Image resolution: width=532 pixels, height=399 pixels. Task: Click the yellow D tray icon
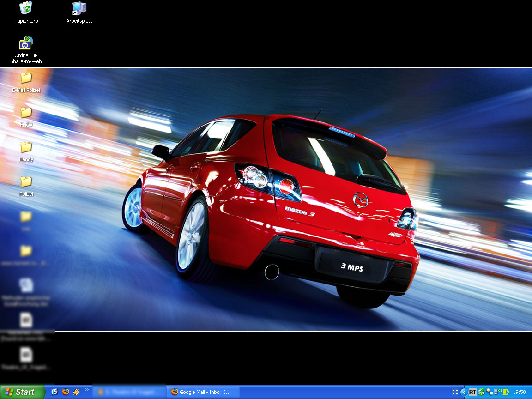click(506, 392)
